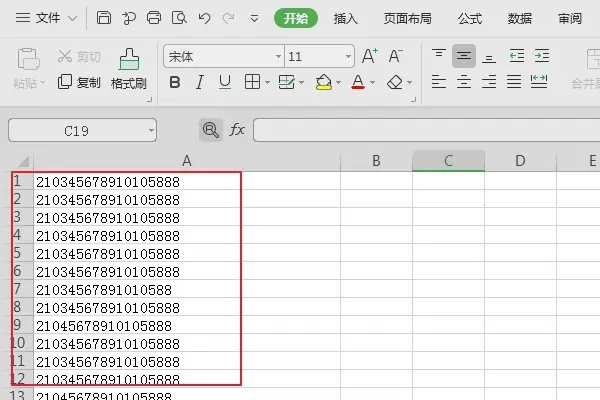Open the 文件 menu

coord(38,18)
